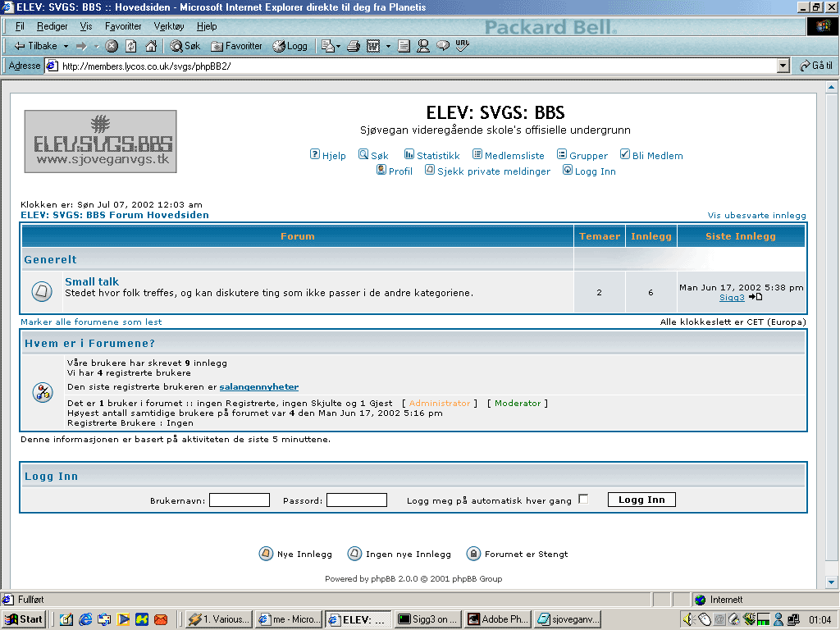Click latest post icon beside Sigg3

pyautogui.click(x=756, y=297)
